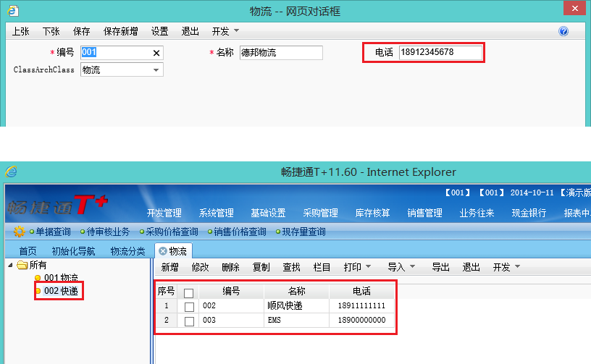
Task: Select tree node 001 物流
Action: click(x=61, y=278)
